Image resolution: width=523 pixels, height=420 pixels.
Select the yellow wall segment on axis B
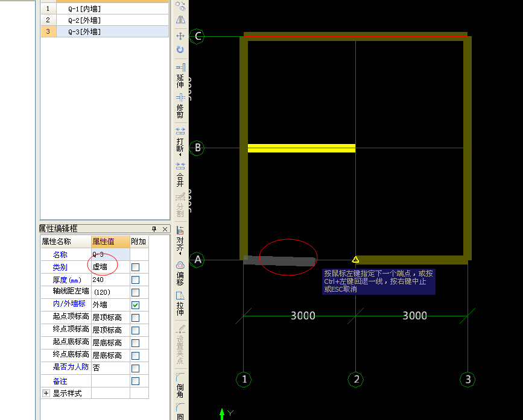302,148
